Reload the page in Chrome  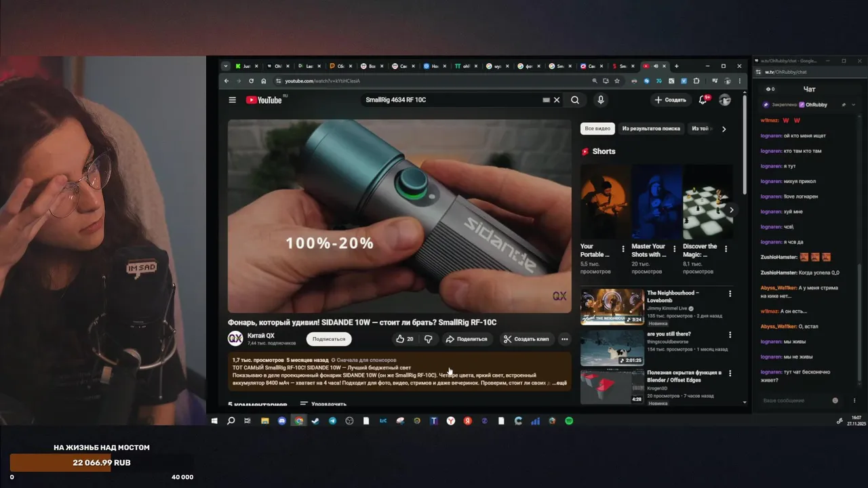[x=251, y=81]
